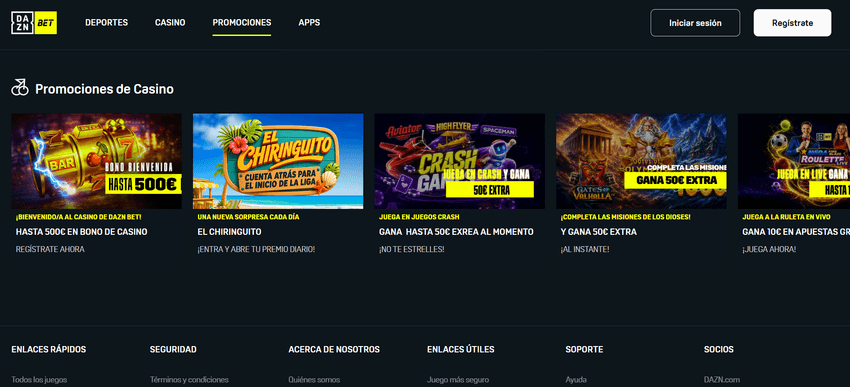The width and height of the screenshot is (850, 387).
Task: Click 'UNA NUEVA SORPRESA CADA DÍA' label
Action: tap(248, 217)
